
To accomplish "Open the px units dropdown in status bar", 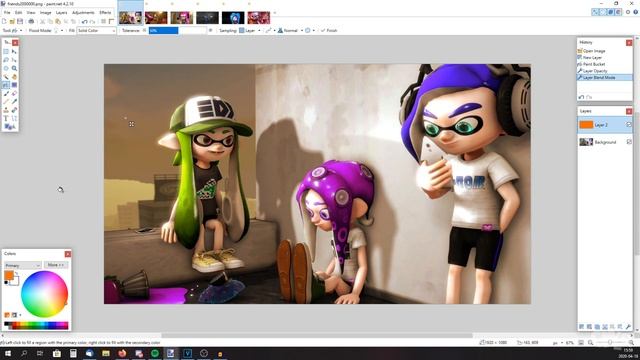I will click(x=558, y=343).
